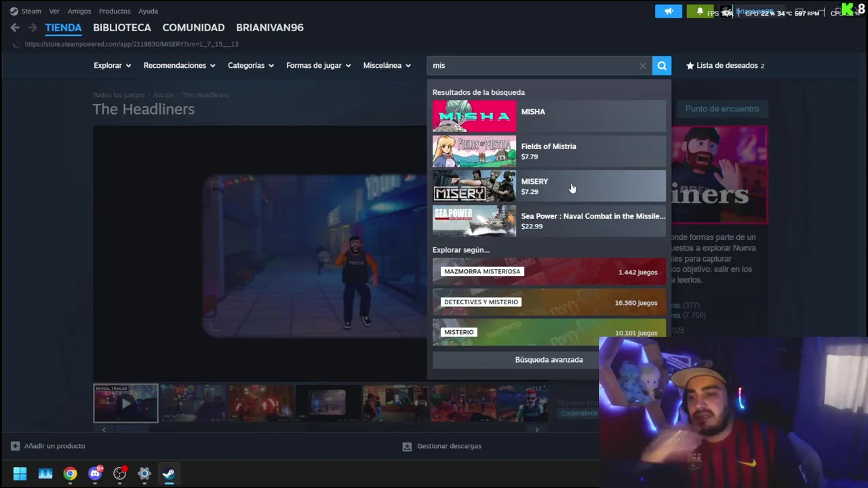
Task: Play the reveal trailer thumbnail
Action: (x=125, y=403)
